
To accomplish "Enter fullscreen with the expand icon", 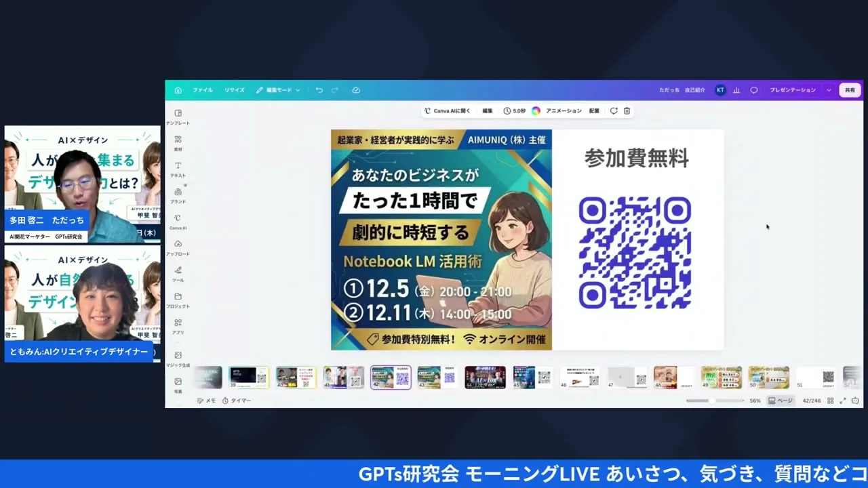I will coord(843,401).
